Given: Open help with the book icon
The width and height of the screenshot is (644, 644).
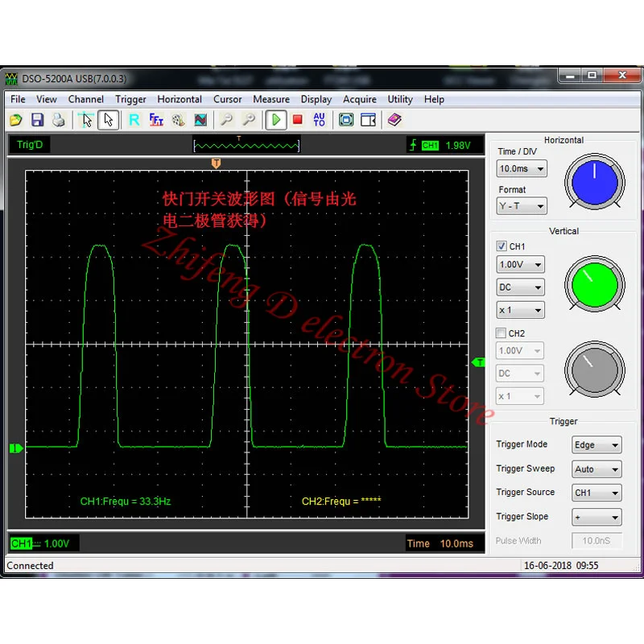Looking at the screenshot, I should tap(394, 120).
